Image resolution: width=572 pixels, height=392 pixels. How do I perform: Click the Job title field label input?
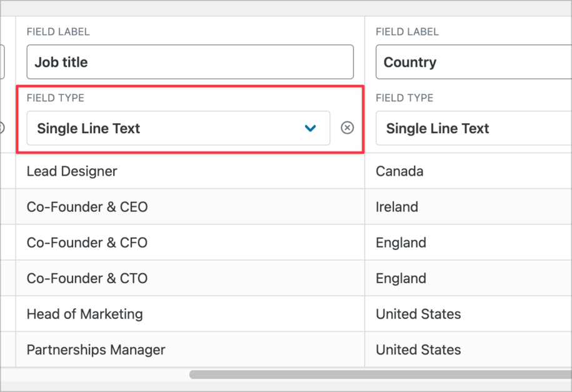(188, 62)
